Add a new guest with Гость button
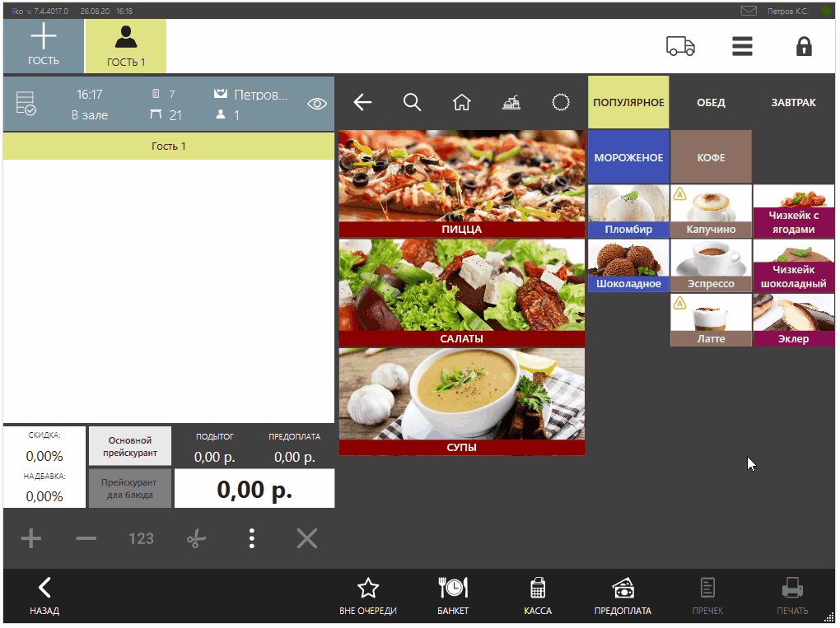840x628 pixels. click(x=44, y=46)
